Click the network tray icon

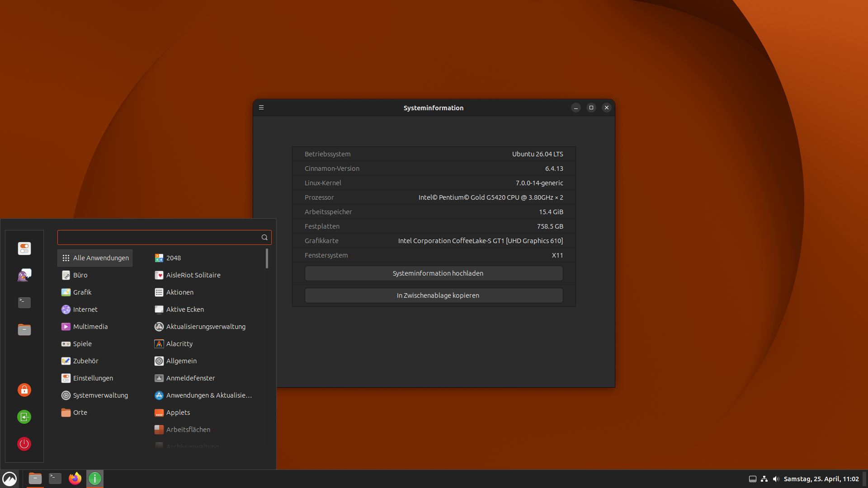pyautogui.click(x=764, y=479)
